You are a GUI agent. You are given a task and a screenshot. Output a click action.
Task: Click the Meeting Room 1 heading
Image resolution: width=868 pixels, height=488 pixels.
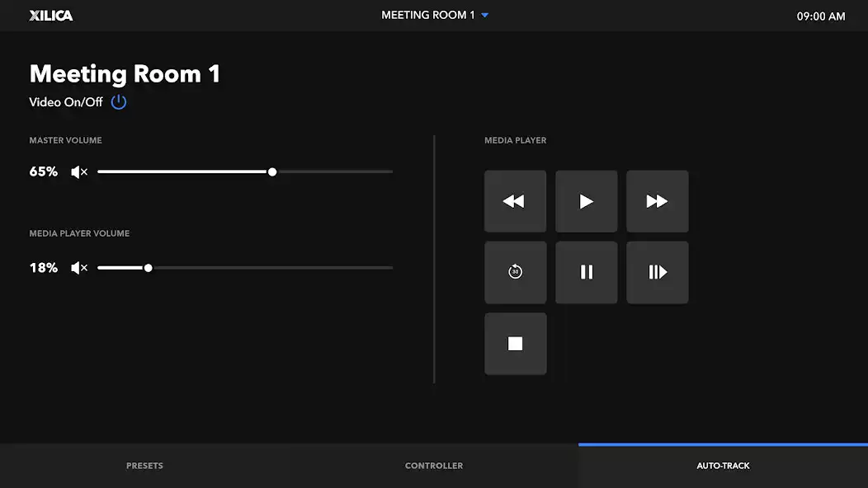click(x=125, y=74)
